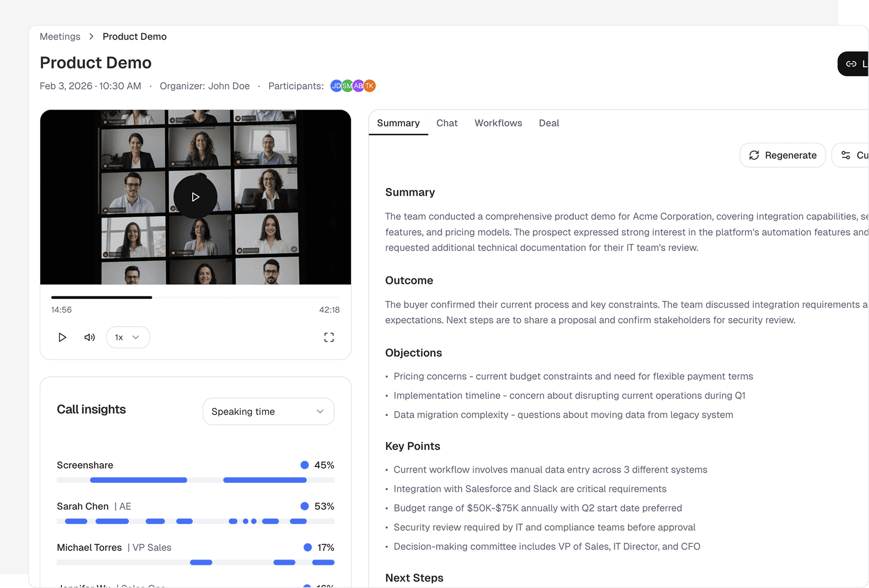Open the 1x playback speed dropdown
The width and height of the screenshot is (869, 588).
tap(128, 338)
